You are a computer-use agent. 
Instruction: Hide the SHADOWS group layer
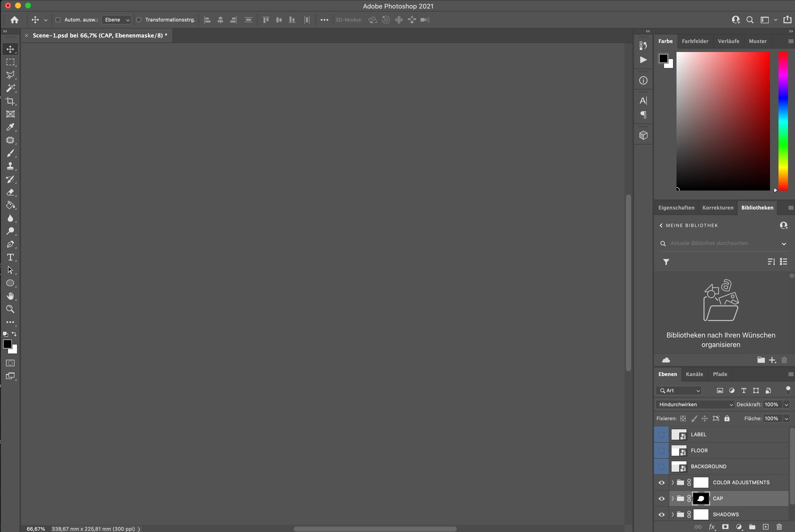coord(661,514)
